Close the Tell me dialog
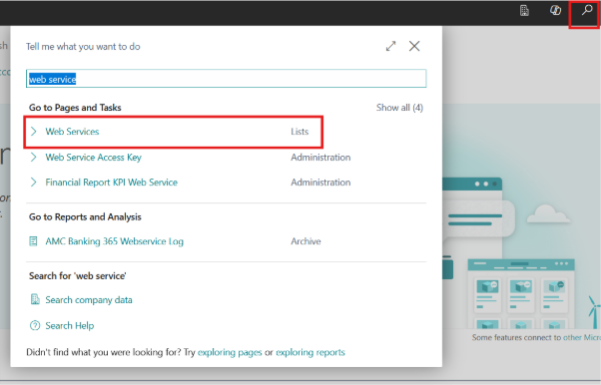The height and width of the screenshot is (385, 601). pyautogui.click(x=414, y=46)
